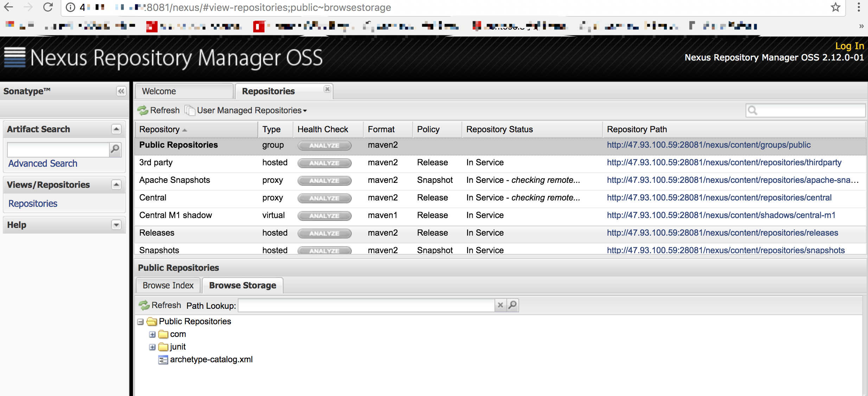Collapse the Sonatype sidebar panel
The width and height of the screenshot is (868, 396).
pyautogui.click(x=121, y=91)
